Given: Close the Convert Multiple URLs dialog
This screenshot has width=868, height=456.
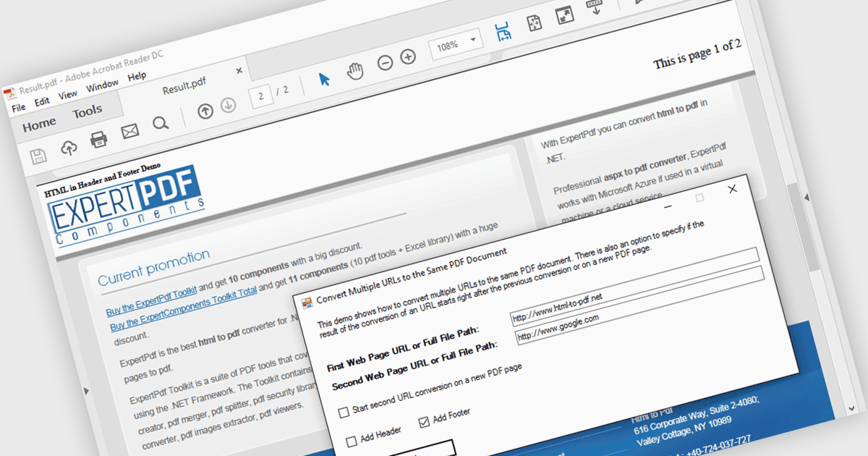Looking at the screenshot, I should click(x=732, y=189).
